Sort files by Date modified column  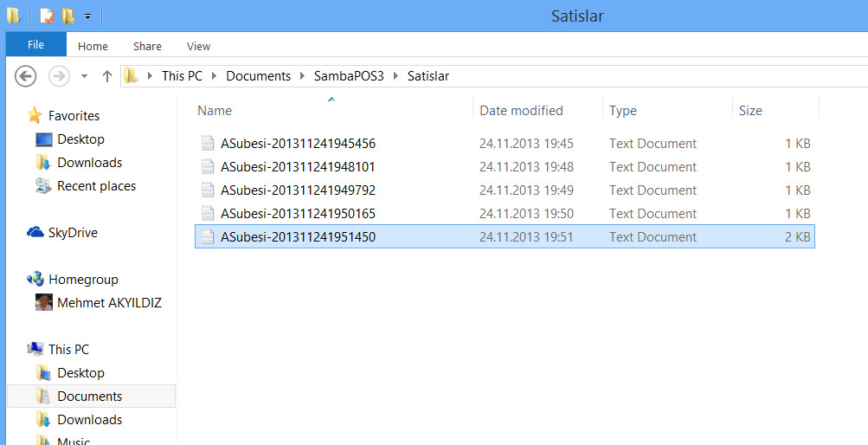(521, 111)
